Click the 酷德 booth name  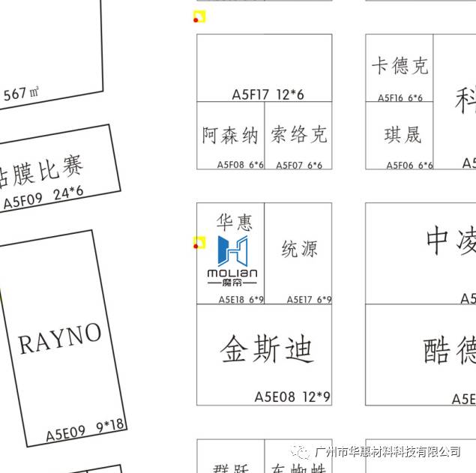450,351
